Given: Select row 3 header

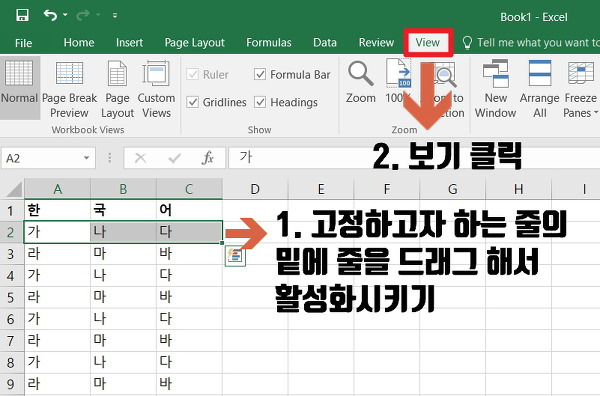Looking at the screenshot, I should [11, 254].
